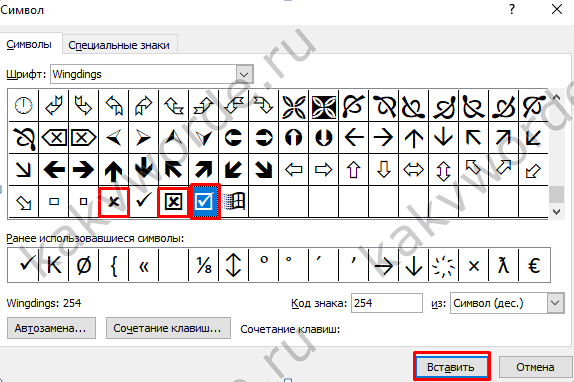This screenshot has height=382, width=574.
Task: Click the symbol grid scrollbar thumb
Action: (556, 194)
